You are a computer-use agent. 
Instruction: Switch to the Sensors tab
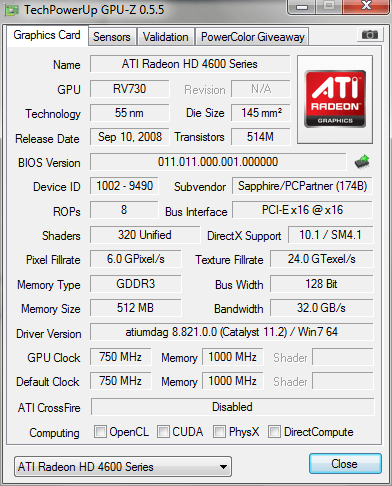(112, 37)
